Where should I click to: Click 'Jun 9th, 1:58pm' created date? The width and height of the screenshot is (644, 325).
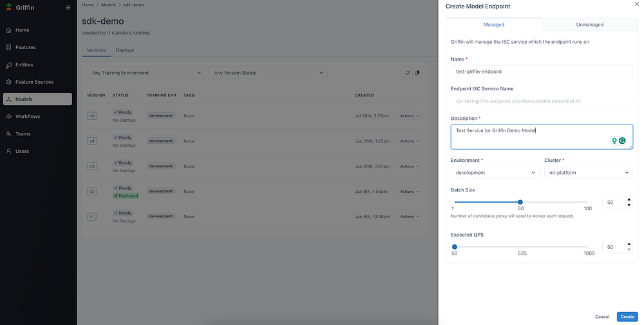(x=372, y=192)
